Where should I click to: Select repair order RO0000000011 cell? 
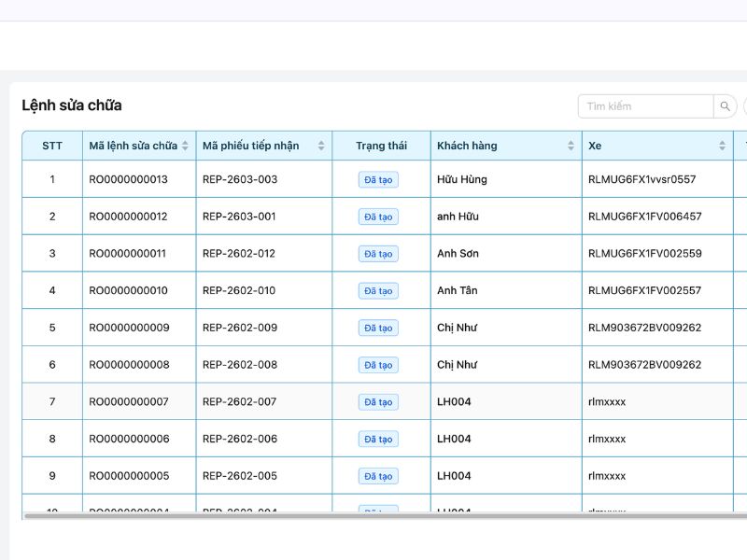[x=127, y=254]
